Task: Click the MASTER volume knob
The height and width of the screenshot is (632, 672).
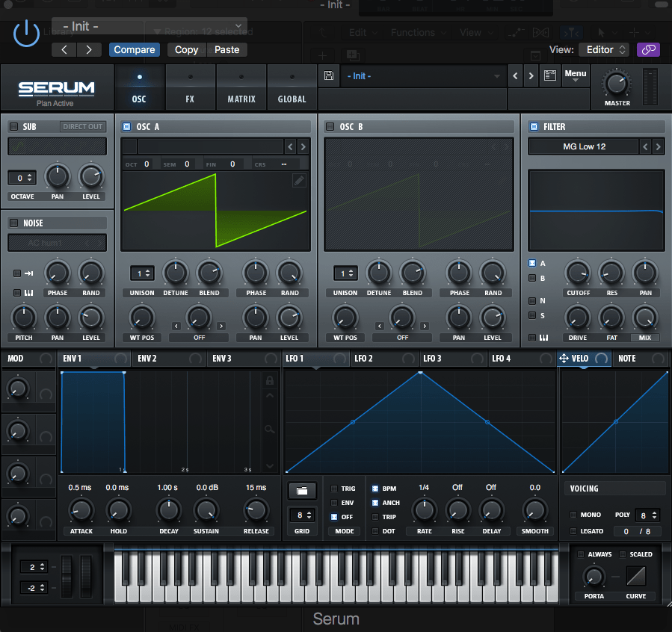Action: point(617,83)
